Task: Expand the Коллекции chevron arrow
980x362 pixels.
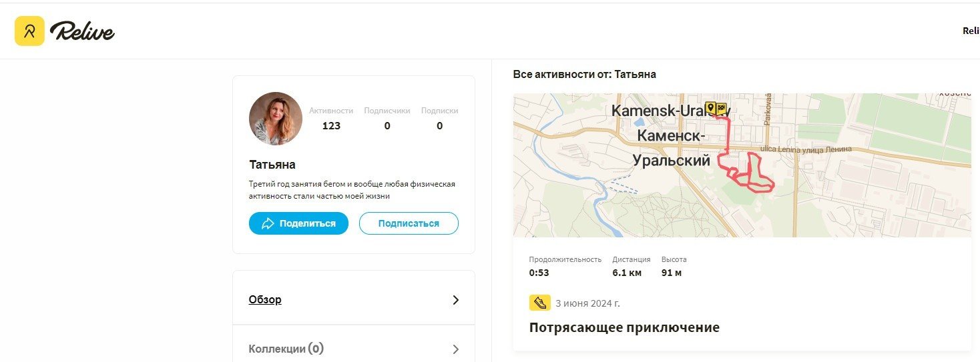Action: click(456, 349)
